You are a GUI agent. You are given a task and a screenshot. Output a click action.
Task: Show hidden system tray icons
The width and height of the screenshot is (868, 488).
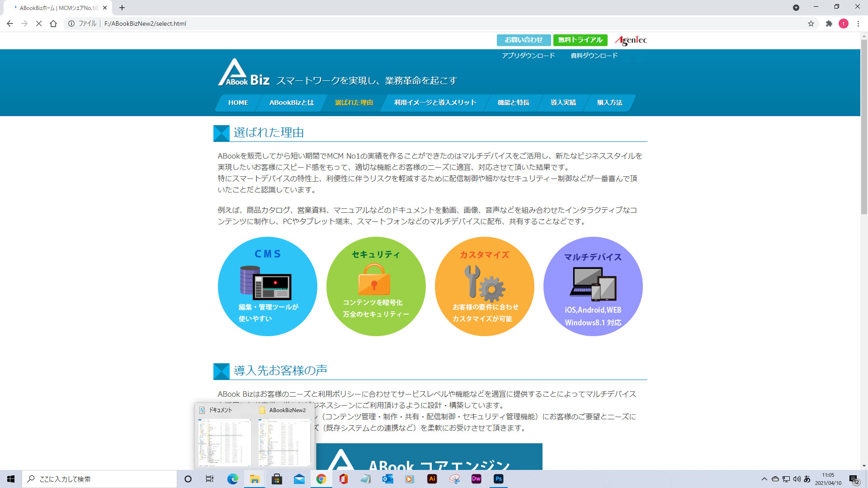(764, 479)
